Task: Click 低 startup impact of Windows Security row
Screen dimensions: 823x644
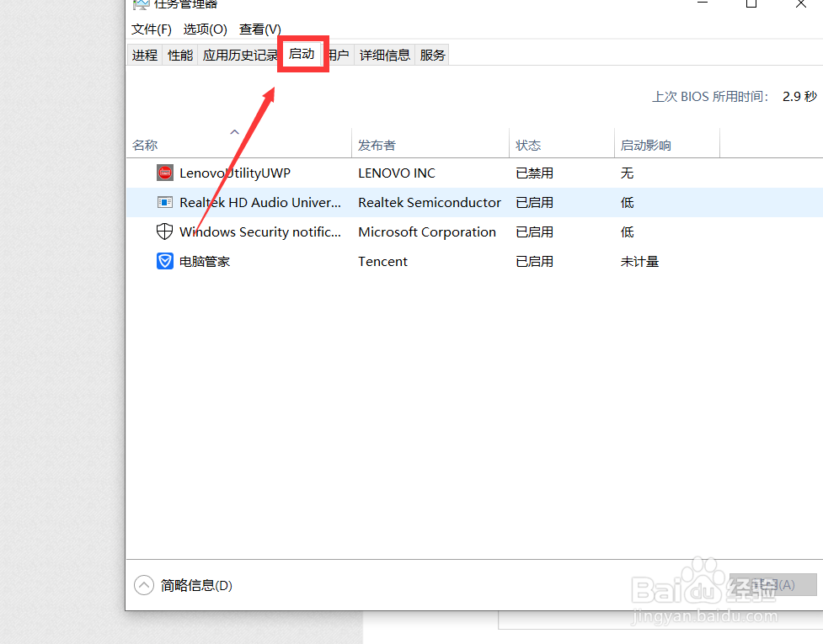Action: [x=628, y=232]
